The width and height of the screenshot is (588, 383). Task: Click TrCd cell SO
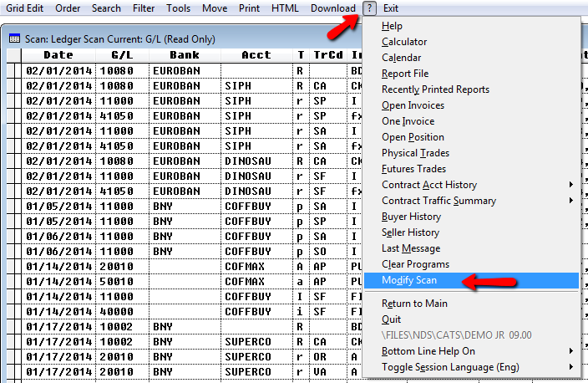point(328,252)
